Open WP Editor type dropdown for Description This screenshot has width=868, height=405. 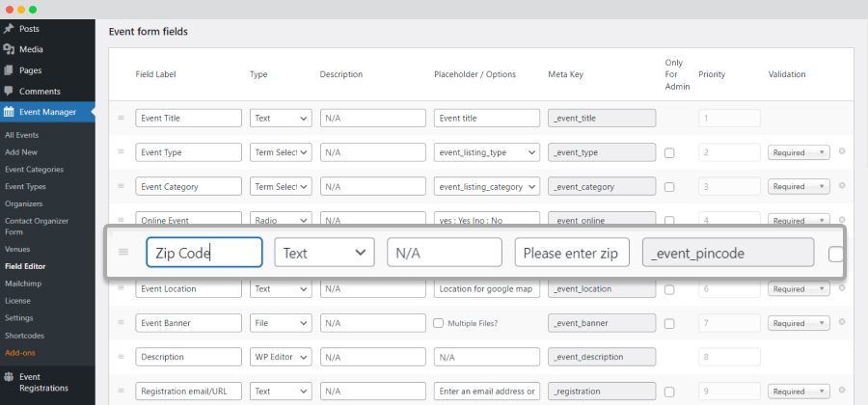point(281,357)
